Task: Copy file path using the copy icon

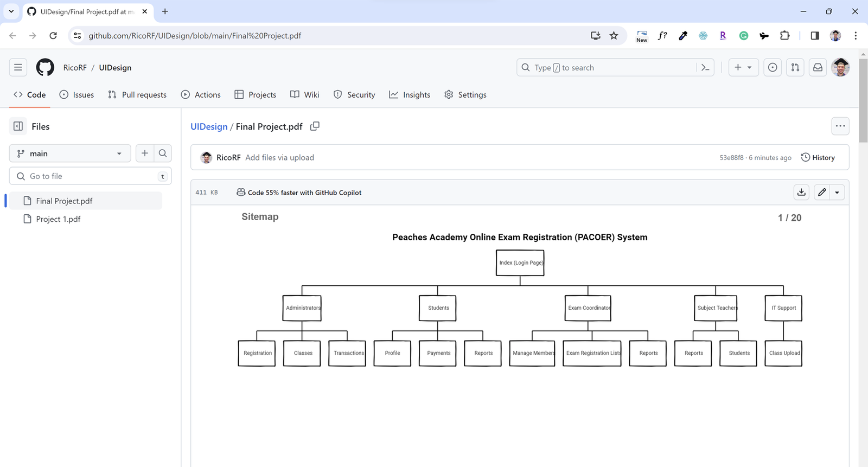Action: click(x=315, y=126)
